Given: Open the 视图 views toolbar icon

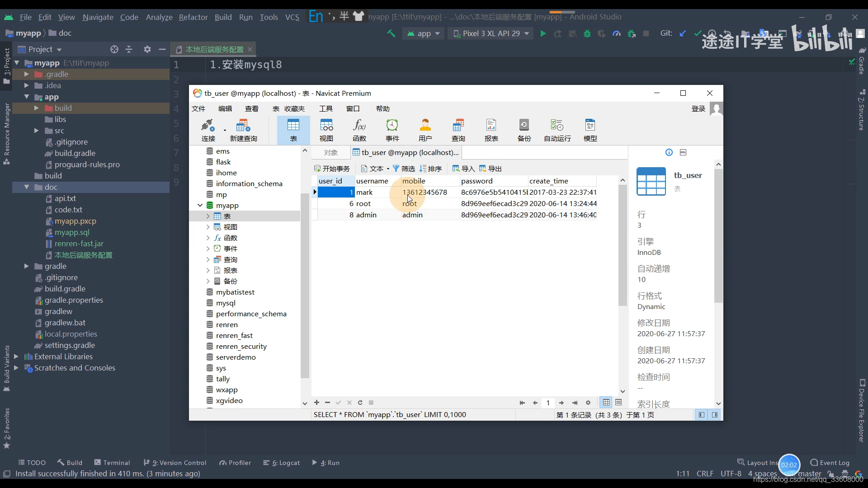Looking at the screenshot, I should click(326, 130).
